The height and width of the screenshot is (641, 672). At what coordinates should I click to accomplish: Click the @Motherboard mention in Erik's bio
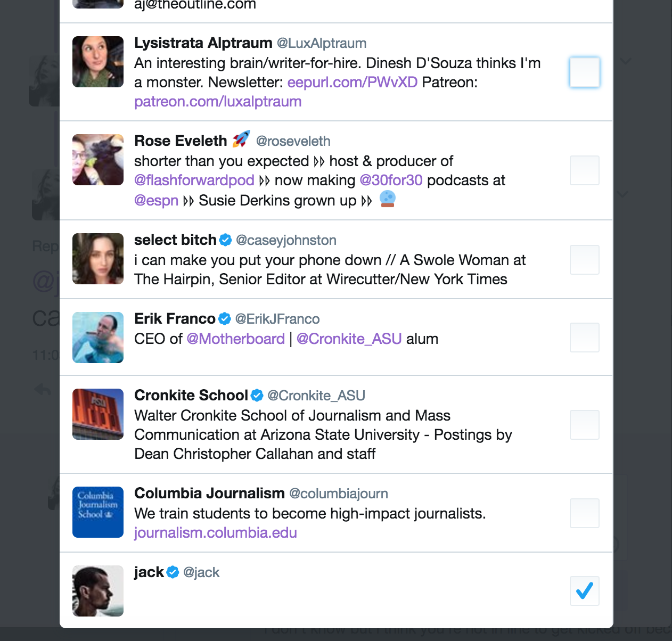[x=235, y=339]
